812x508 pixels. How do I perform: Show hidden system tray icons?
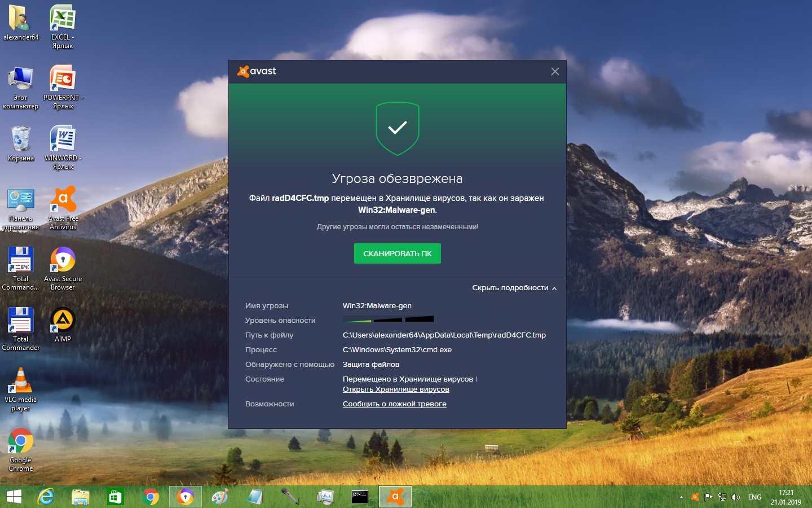pyautogui.click(x=681, y=497)
